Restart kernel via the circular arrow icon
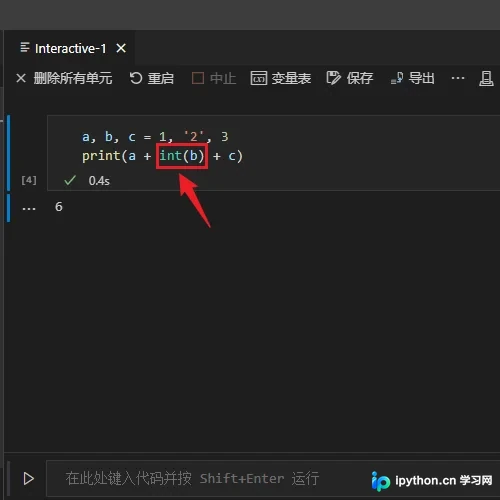500x500 pixels. [136, 78]
